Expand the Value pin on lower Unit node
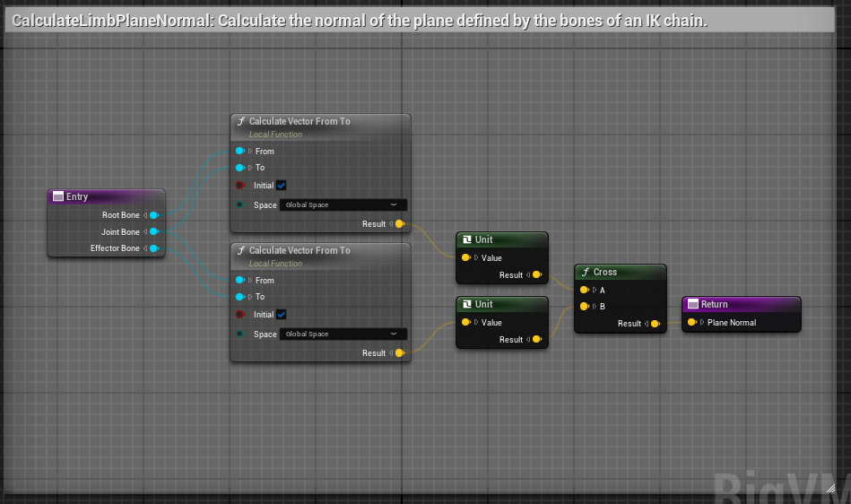 (476, 322)
